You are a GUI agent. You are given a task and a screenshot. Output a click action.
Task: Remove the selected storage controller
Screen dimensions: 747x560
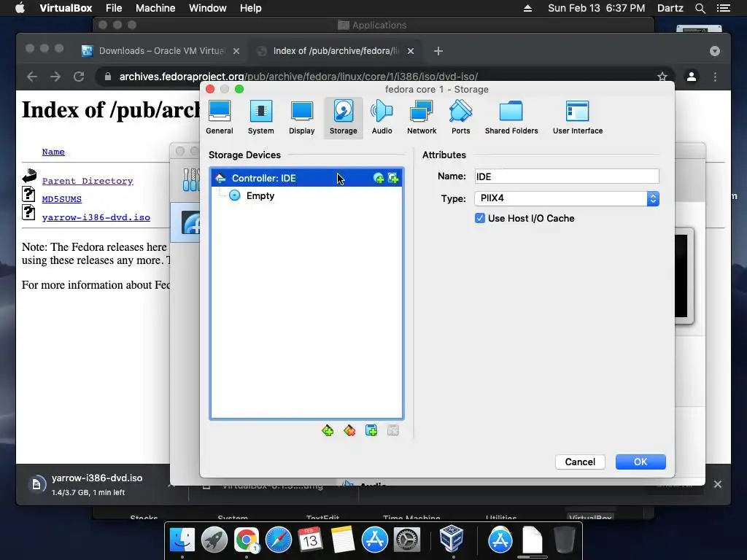coord(349,430)
